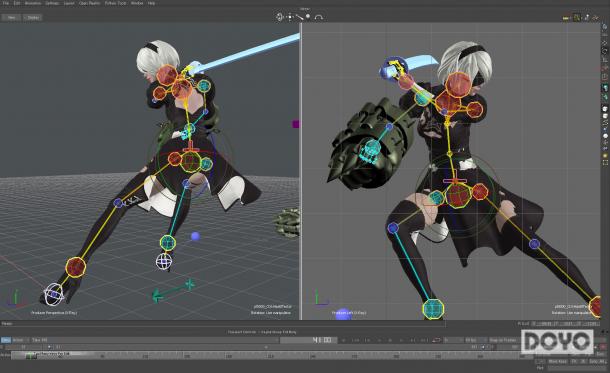Select the blue knee effector in the left viewport
This screenshot has width=610, height=373.
click(x=118, y=203)
